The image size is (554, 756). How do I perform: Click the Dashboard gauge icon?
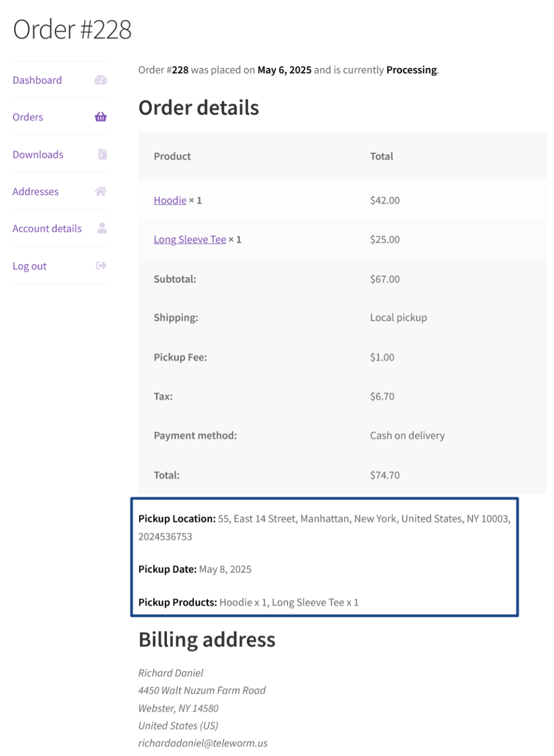101,80
